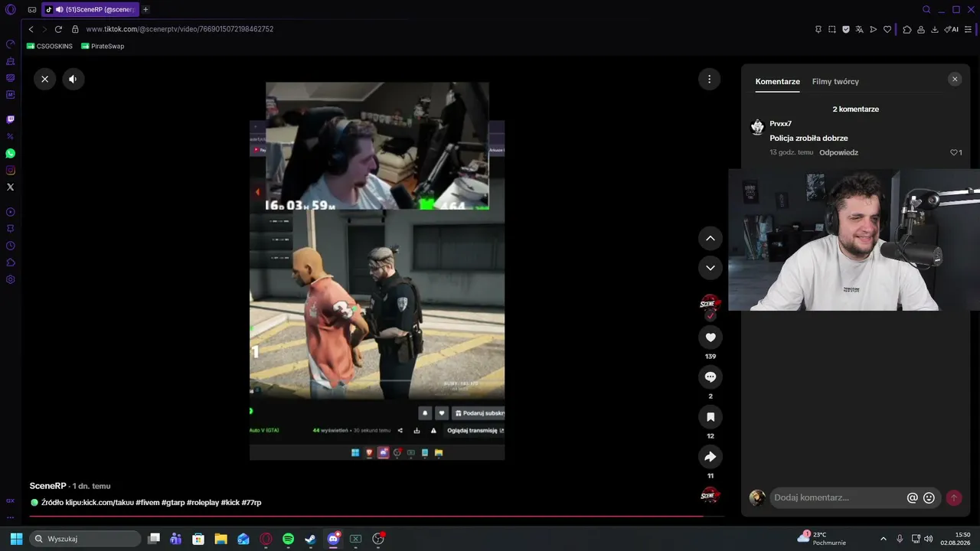Open SceneRP creator avatar above like button

pos(710,303)
